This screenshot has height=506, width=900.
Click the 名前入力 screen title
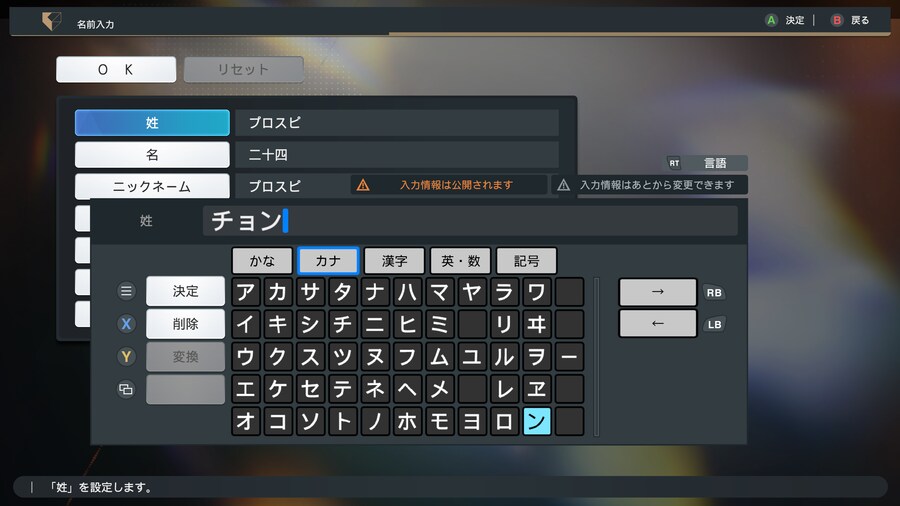click(95, 24)
